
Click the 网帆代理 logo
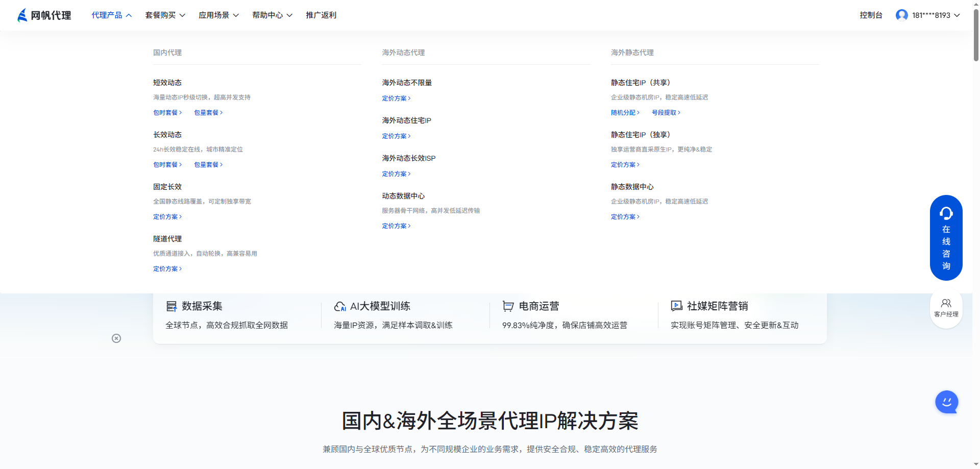tap(44, 15)
